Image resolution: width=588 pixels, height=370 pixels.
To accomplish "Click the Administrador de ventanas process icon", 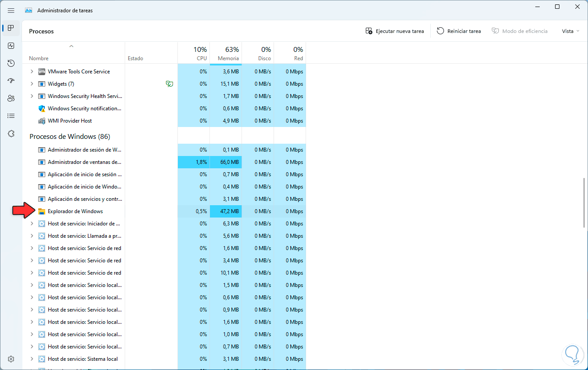I will (x=42, y=162).
